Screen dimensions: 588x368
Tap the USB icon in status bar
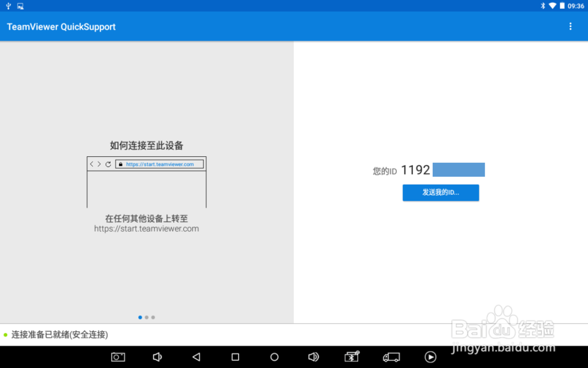pos(8,6)
